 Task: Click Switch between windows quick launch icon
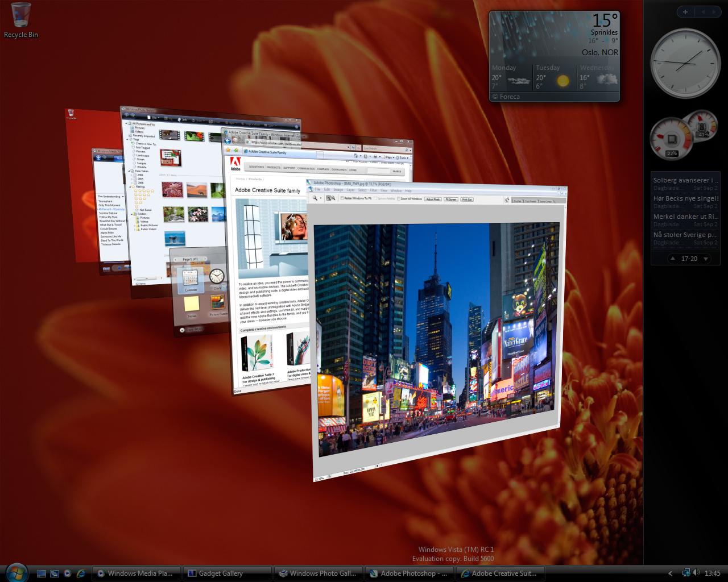[x=55, y=573]
